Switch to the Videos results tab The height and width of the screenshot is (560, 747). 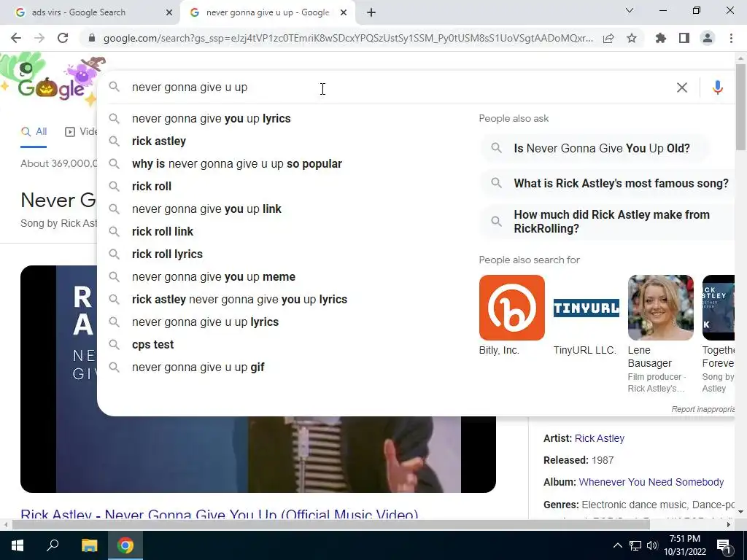80,131
